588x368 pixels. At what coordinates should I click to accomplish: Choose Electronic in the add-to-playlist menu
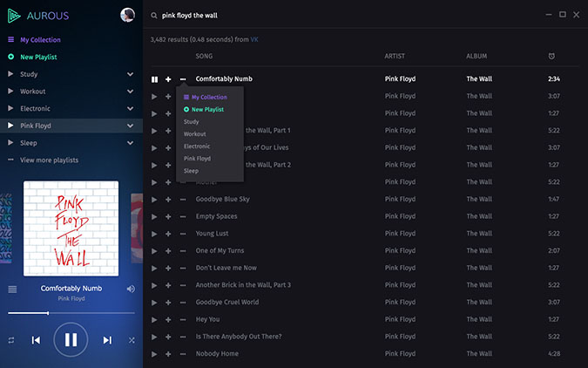pos(197,147)
